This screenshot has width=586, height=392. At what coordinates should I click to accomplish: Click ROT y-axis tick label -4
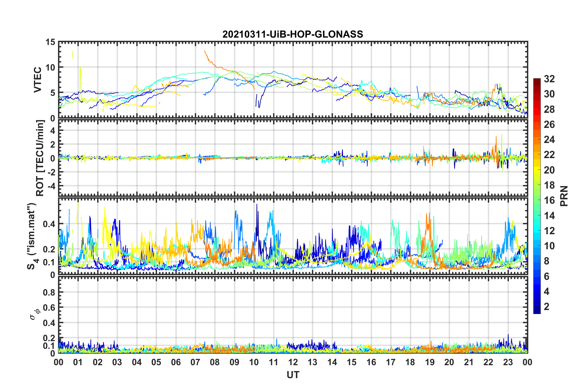click(x=51, y=186)
